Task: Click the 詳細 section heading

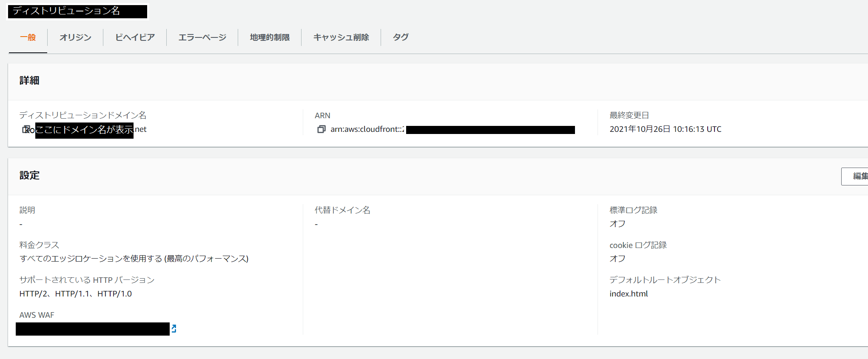Action: (29, 81)
